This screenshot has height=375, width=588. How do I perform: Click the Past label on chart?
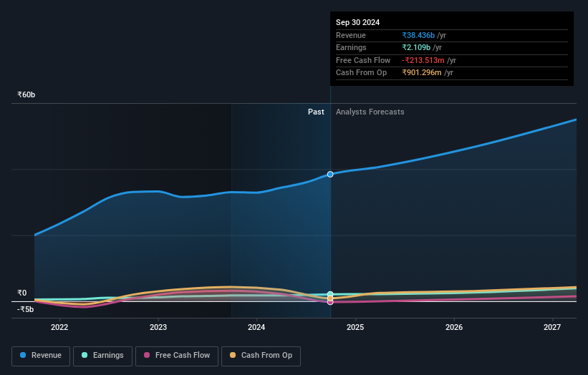(x=316, y=112)
